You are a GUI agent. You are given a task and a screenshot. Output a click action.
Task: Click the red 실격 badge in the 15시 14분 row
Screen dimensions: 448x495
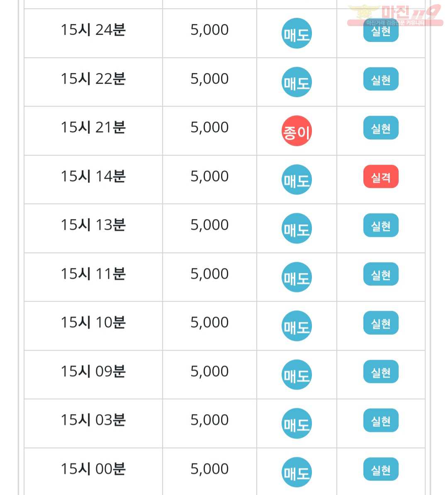point(381,176)
